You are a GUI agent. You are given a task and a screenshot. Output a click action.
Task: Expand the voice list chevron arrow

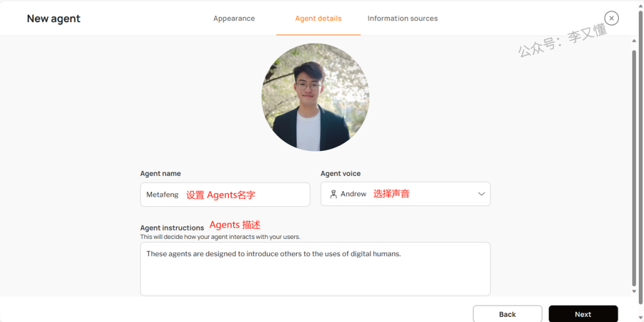coord(482,194)
